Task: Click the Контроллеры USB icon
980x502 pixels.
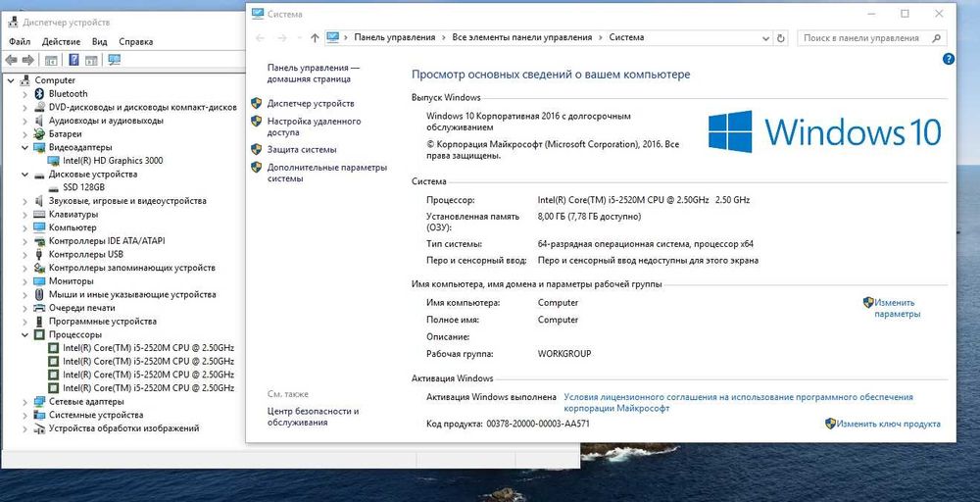Action: point(39,255)
